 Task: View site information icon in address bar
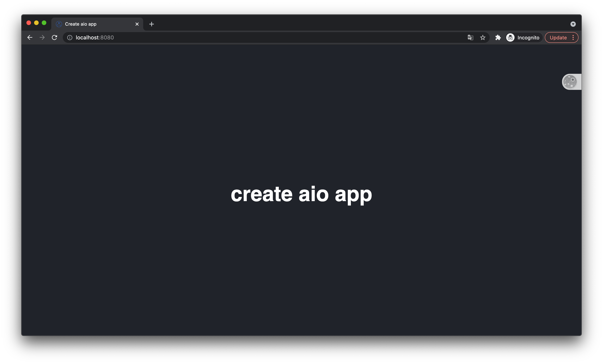(70, 37)
